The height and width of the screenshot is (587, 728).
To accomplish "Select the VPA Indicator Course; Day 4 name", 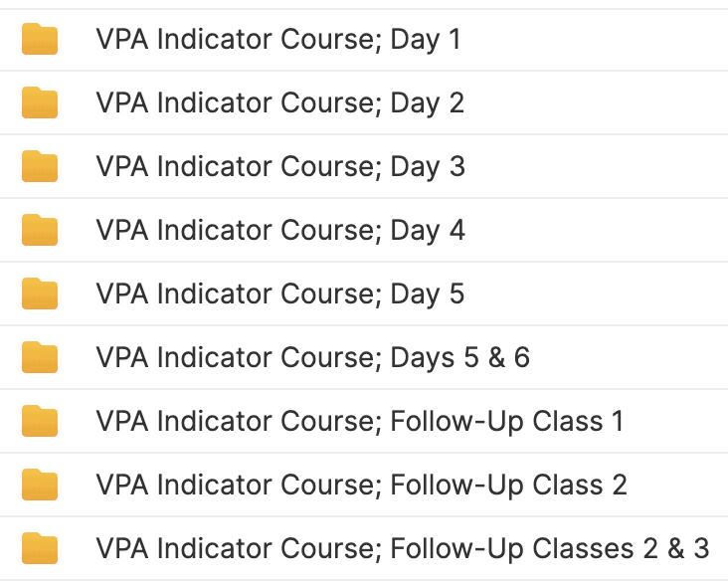I will point(280,231).
